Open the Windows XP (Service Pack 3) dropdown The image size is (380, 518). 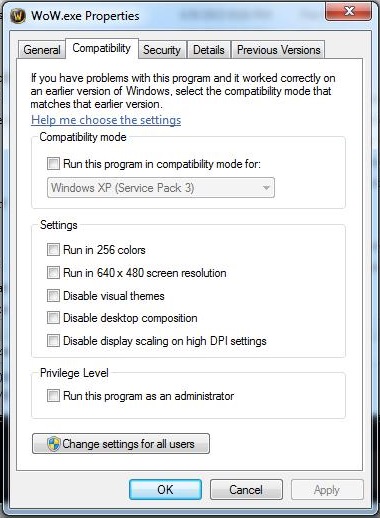click(161, 188)
